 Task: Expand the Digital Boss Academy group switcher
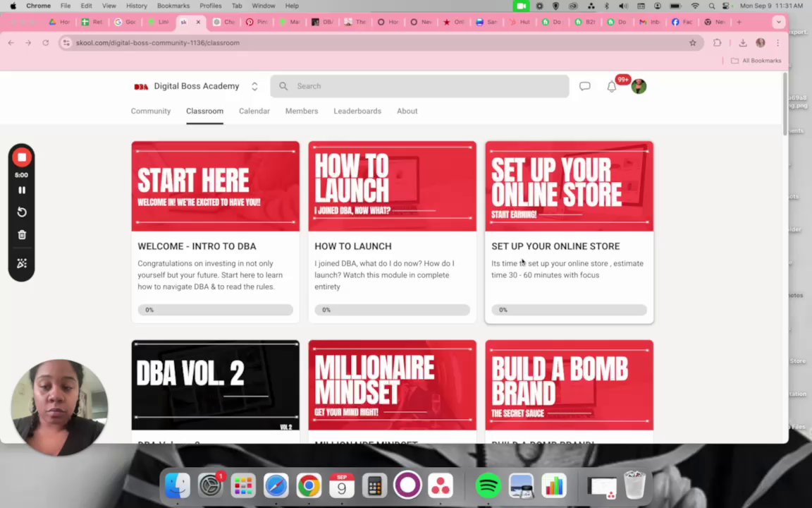[x=254, y=87]
